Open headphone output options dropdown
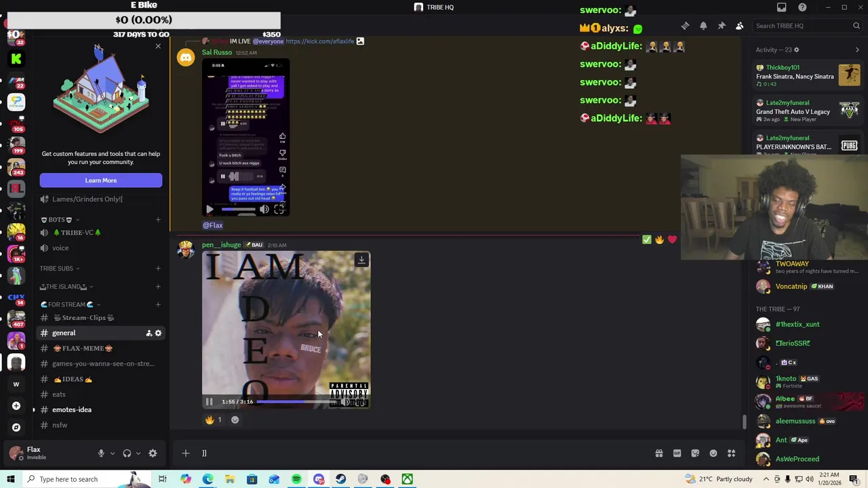Image resolution: width=868 pixels, height=488 pixels. click(x=138, y=453)
